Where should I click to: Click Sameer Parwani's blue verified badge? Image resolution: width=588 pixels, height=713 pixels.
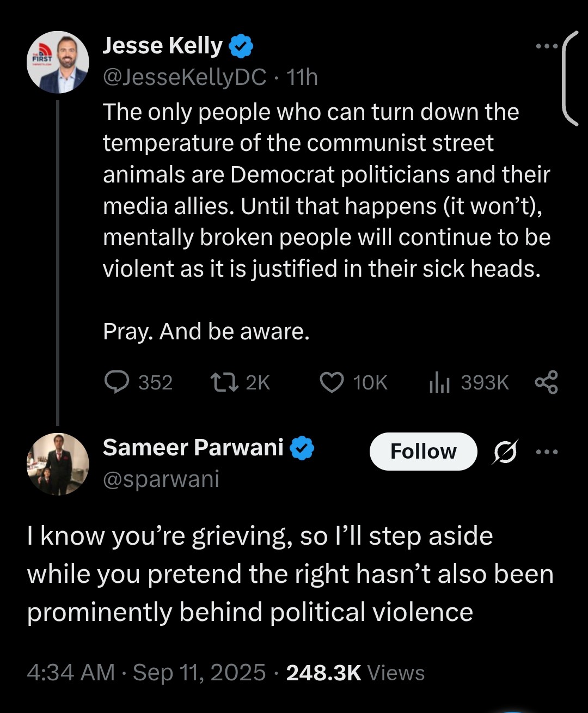(x=302, y=448)
